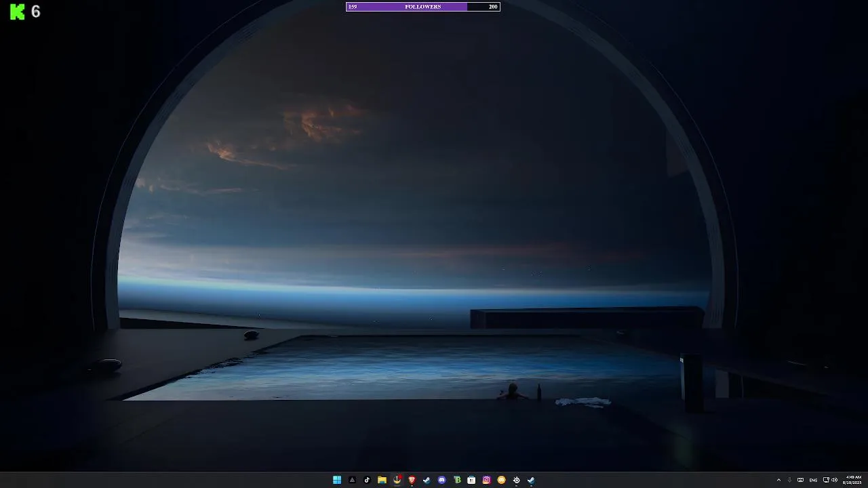Viewport: 868px width, 488px height.
Task: Open network settings from the tray
Action: [826, 480]
